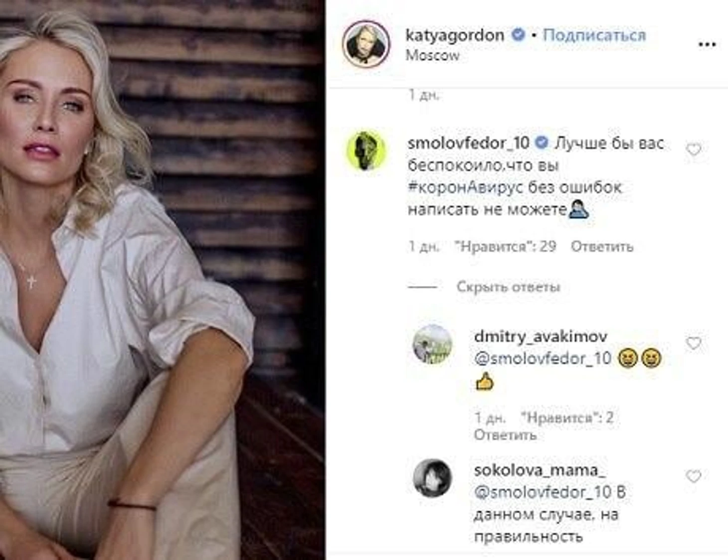The height and width of the screenshot is (560, 728).
Task: Like dmitry_avakimov's reply with the heart icon
Action: (x=694, y=343)
